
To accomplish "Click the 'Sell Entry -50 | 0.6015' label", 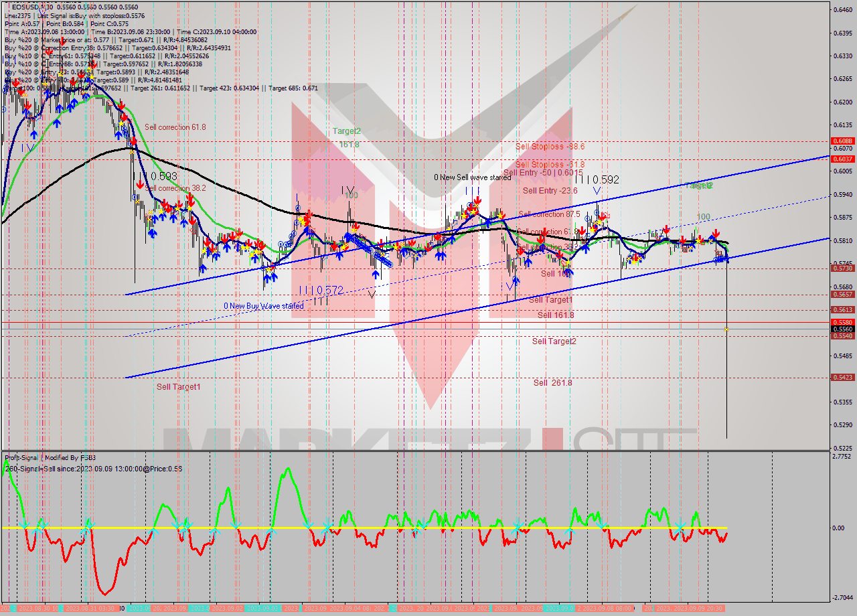I will click(543, 173).
